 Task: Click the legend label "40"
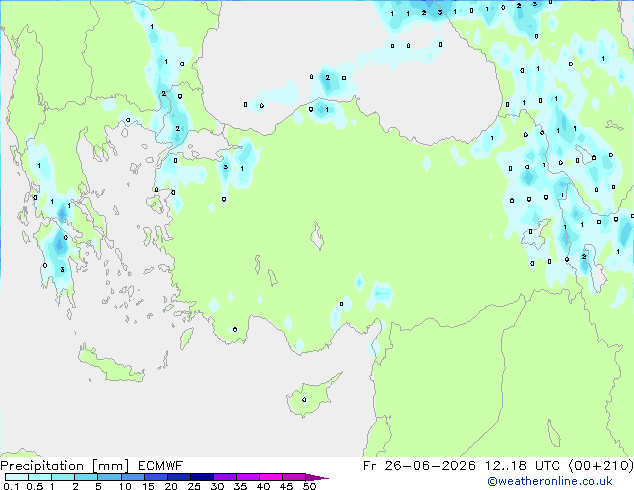click(263, 486)
